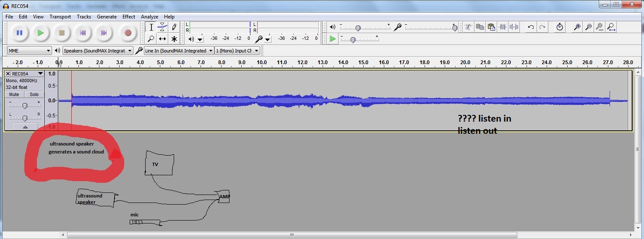Collapse the track using bottom arrow button
The image size is (644, 239).
pyautogui.click(x=25, y=127)
